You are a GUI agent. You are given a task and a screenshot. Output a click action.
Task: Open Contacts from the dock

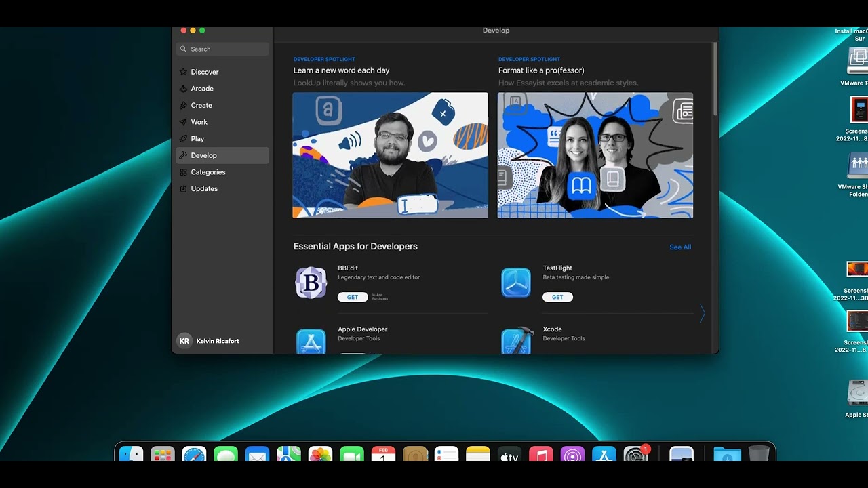pos(415,454)
